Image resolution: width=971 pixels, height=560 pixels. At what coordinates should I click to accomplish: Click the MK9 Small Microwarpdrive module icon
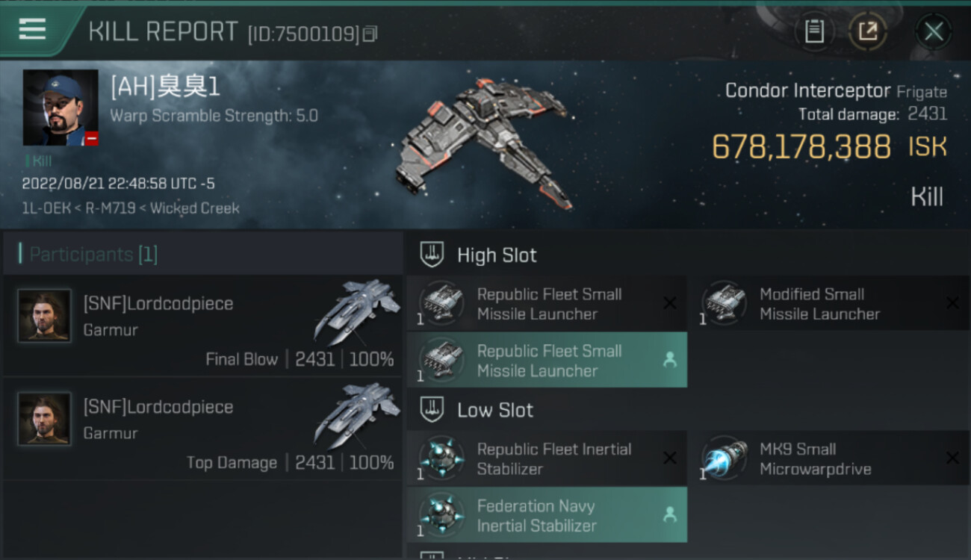pyautogui.click(x=725, y=458)
